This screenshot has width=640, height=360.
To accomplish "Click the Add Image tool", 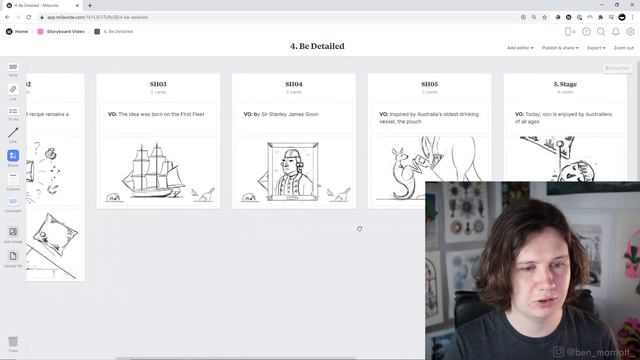I will point(13,234).
